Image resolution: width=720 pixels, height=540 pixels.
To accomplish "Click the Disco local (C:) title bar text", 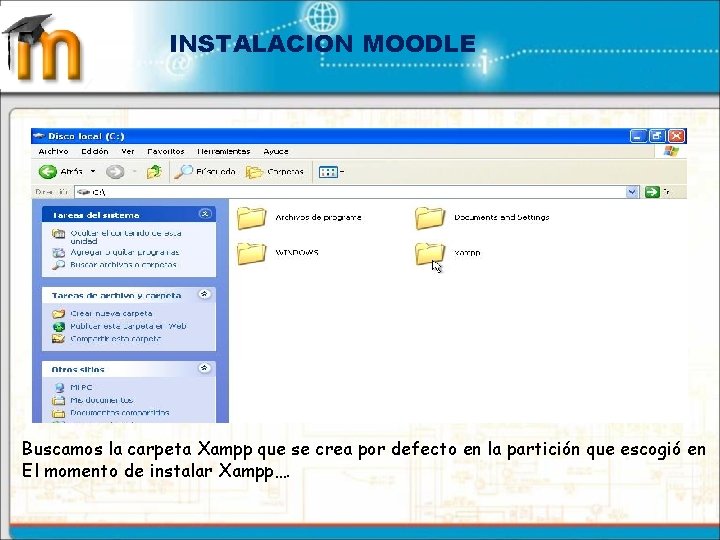I will (86, 136).
